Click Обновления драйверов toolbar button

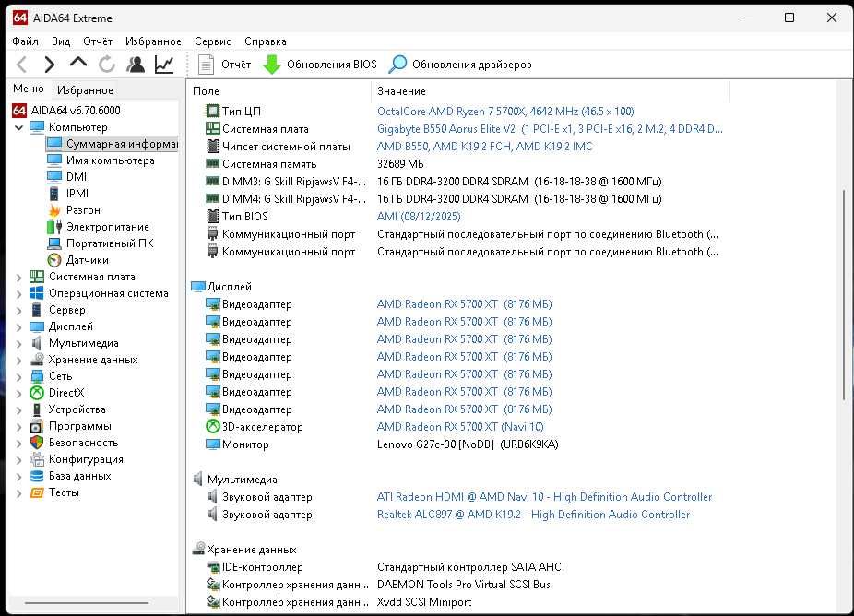pos(460,65)
